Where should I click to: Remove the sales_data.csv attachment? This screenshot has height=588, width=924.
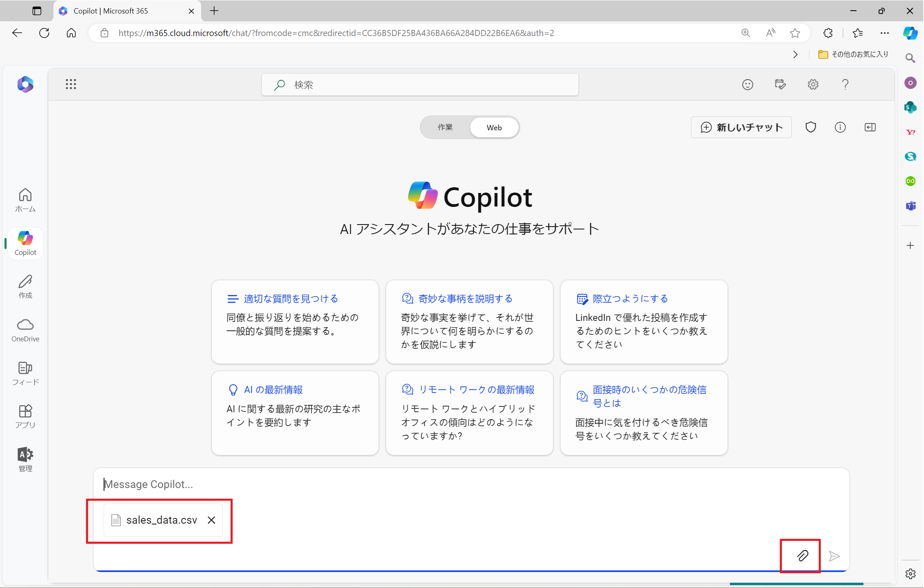click(211, 520)
